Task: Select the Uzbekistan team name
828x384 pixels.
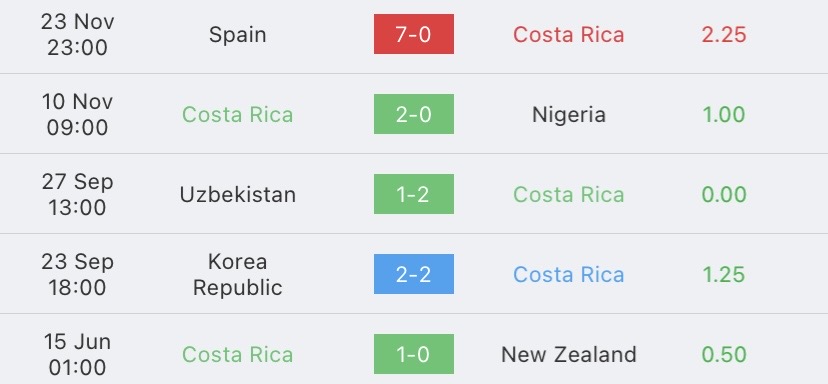Action: click(238, 194)
